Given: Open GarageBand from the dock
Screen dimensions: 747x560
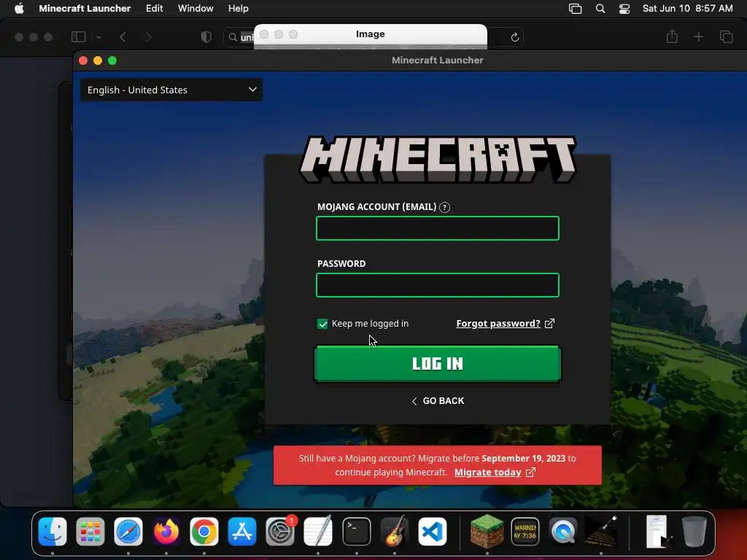Looking at the screenshot, I should 395,532.
